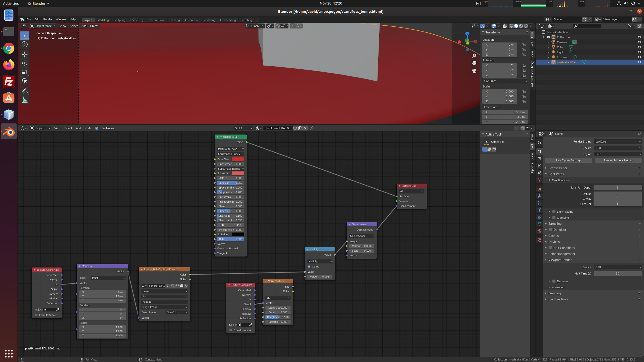This screenshot has width=644, height=362.
Task: Open Mapping node Type dropdown
Action: (108, 278)
